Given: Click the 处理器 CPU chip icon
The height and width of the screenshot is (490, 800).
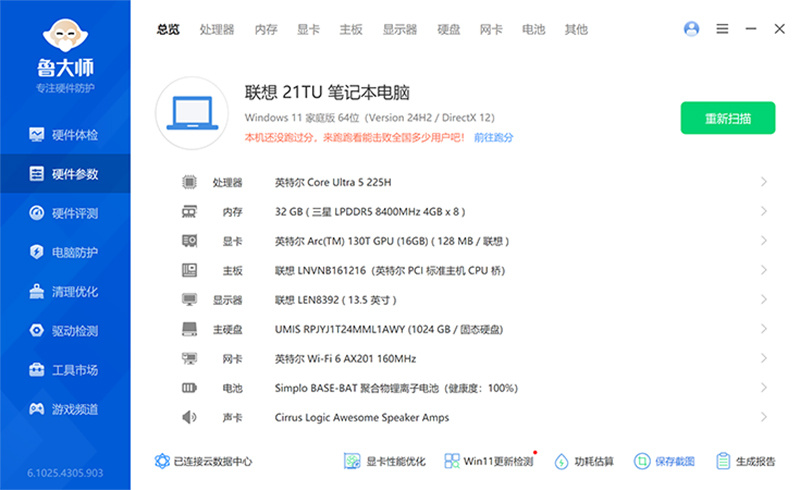Looking at the screenshot, I should 189,182.
